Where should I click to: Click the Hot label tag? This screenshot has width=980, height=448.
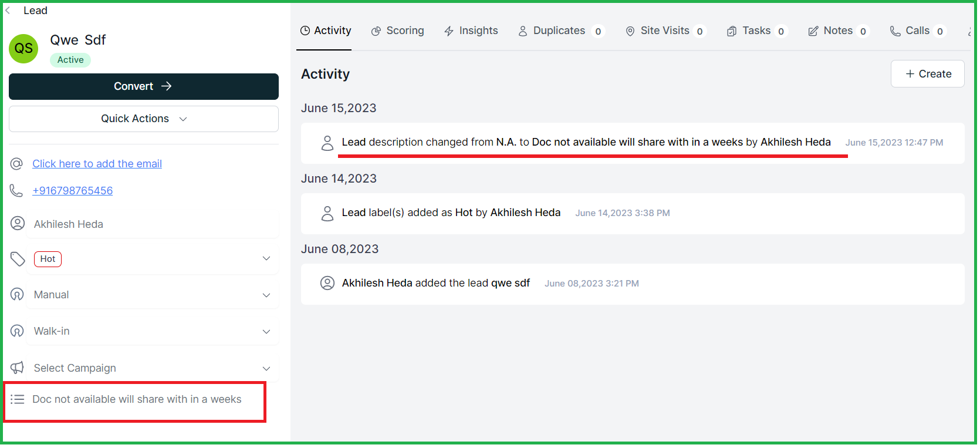(48, 259)
